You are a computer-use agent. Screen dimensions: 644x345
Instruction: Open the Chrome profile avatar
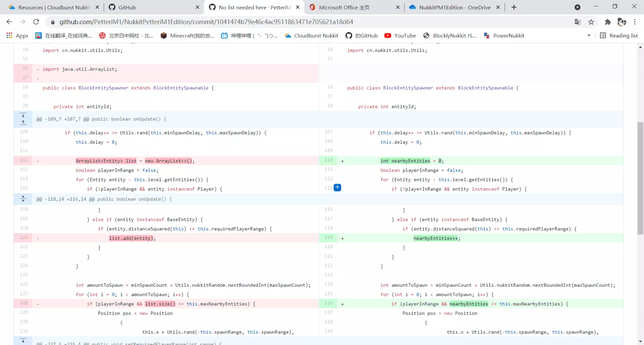click(622, 22)
